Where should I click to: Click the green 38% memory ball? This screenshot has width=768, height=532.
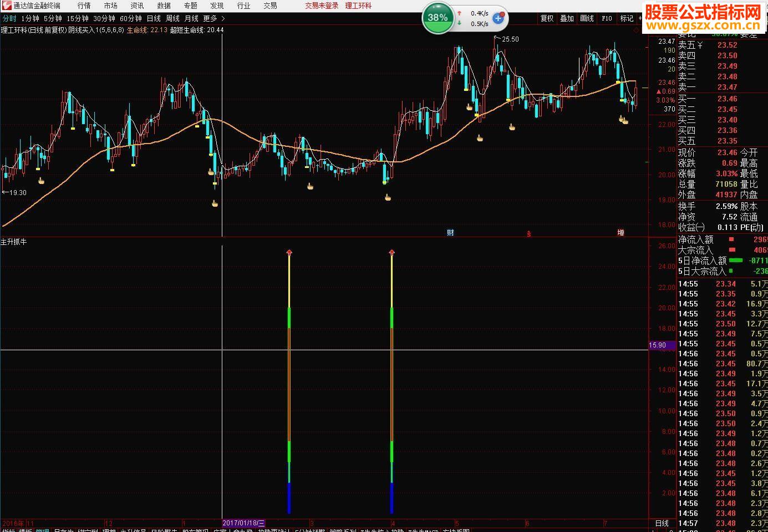pyautogui.click(x=438, y=18)
